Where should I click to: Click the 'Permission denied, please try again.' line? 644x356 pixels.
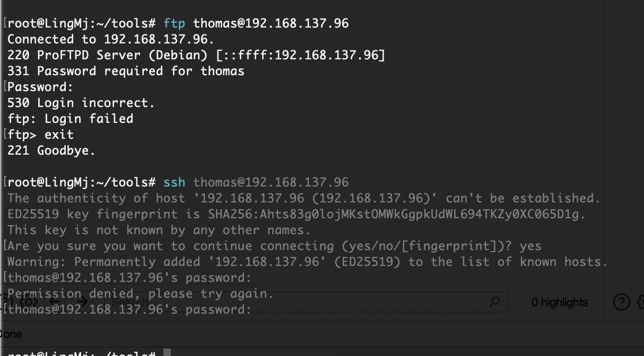[x=141, y=293]
